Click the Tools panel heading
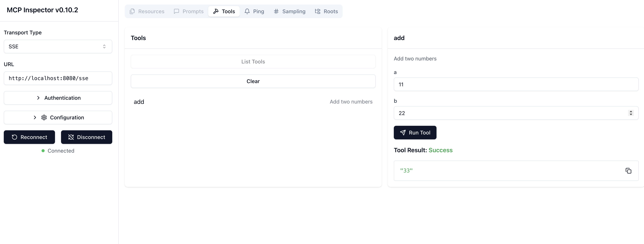 point(138,38)
